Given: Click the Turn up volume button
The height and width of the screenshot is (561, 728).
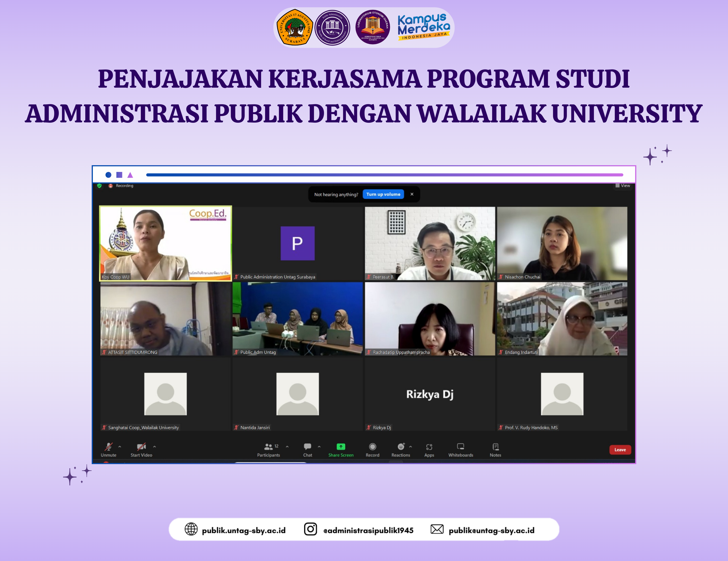Looking at the screenshot, I should coord(383,194).
